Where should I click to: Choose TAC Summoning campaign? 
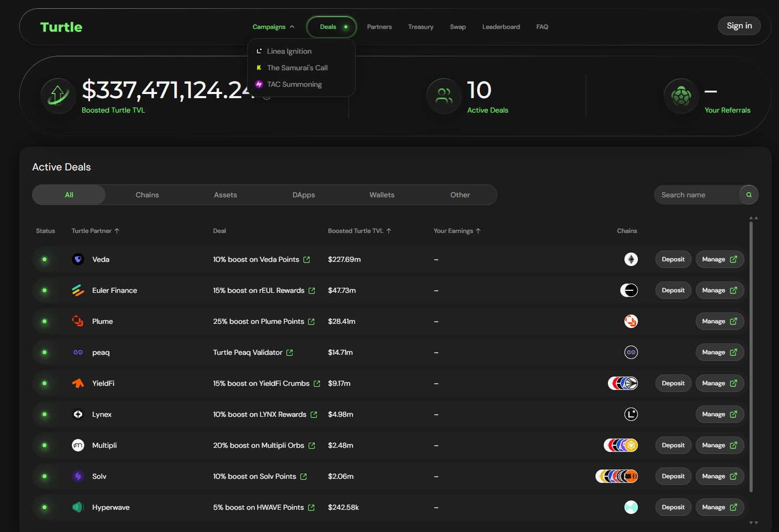pos(294,84)
